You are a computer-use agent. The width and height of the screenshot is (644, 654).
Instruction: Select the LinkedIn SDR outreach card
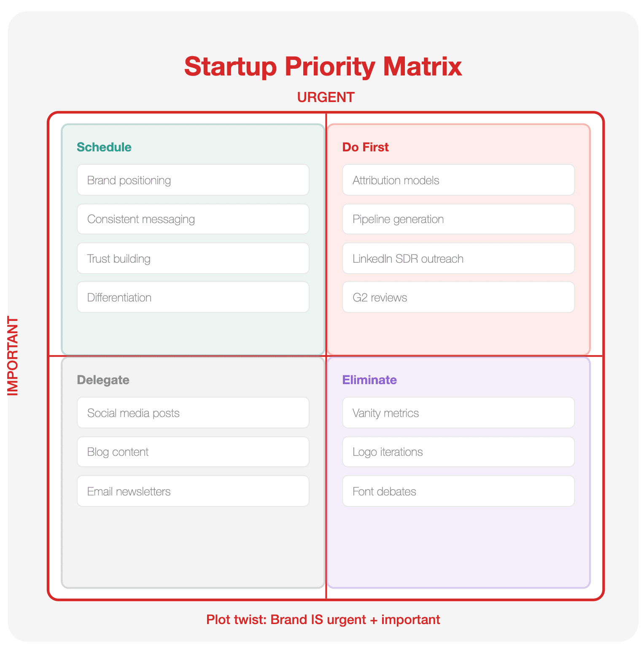coord(458,258)
